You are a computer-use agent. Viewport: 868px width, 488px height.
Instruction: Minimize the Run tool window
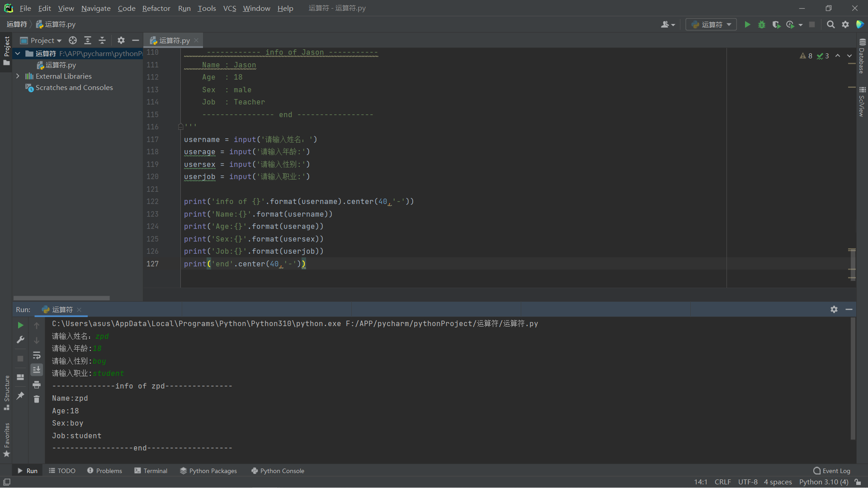click(849, 309)
